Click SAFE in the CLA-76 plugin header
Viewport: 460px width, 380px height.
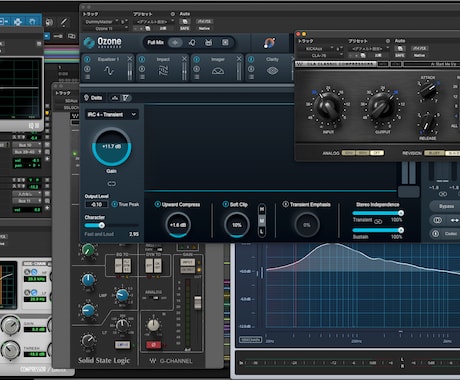400,55
